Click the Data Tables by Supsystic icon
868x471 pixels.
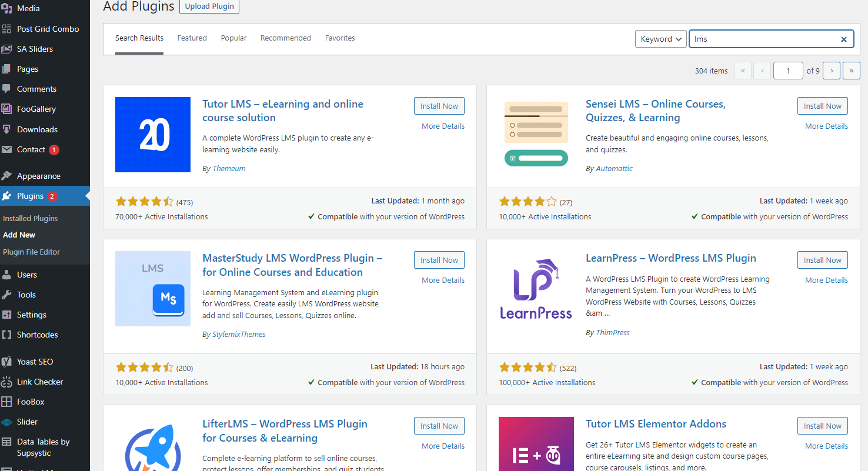pyautogui.click(x=6, y=442)
